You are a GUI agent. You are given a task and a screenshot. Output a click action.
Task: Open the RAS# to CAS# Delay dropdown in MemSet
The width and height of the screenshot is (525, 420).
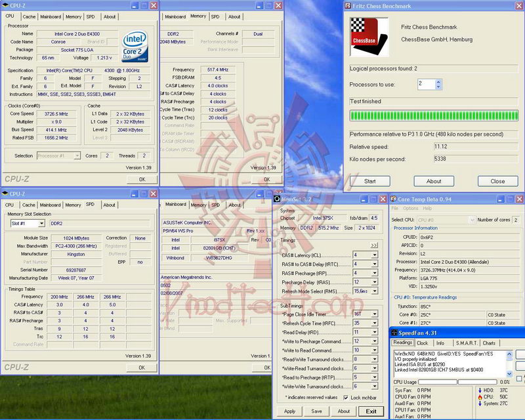coord(375,264)
